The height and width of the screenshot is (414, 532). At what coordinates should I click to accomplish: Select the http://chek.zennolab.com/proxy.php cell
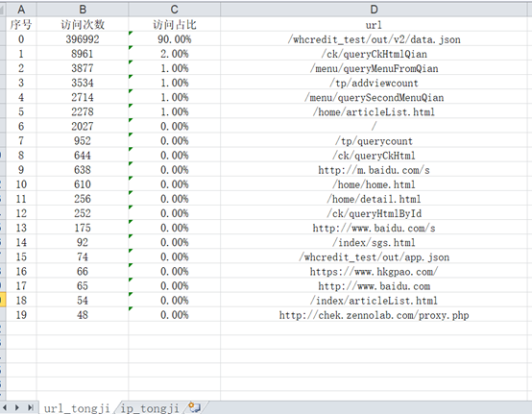(374, 315)
